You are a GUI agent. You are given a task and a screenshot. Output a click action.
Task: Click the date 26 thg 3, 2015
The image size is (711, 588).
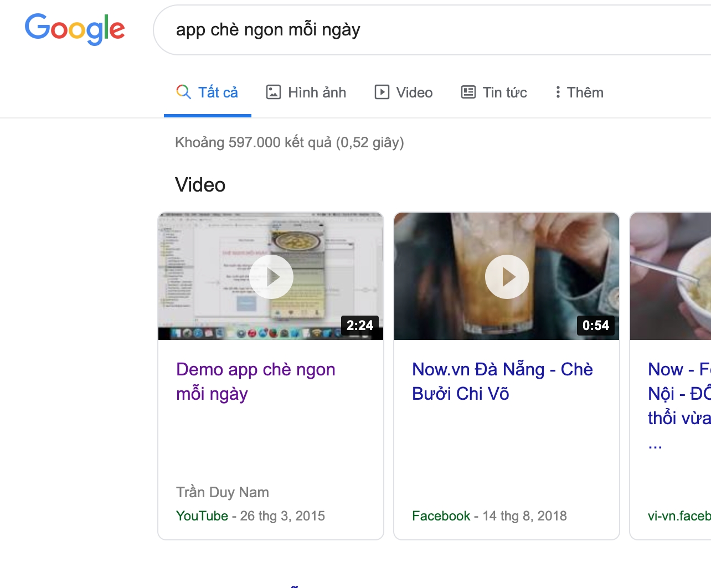coord(282,516)
